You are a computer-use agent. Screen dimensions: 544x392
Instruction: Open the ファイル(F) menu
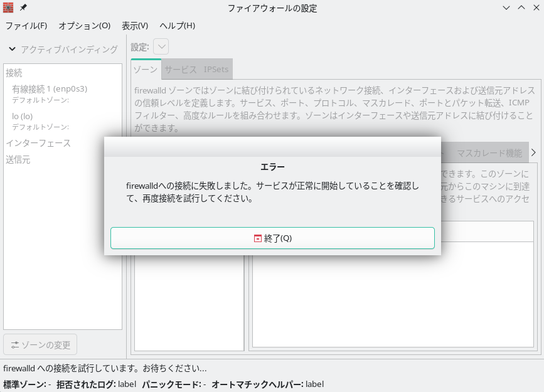click(x=26, y=26)
